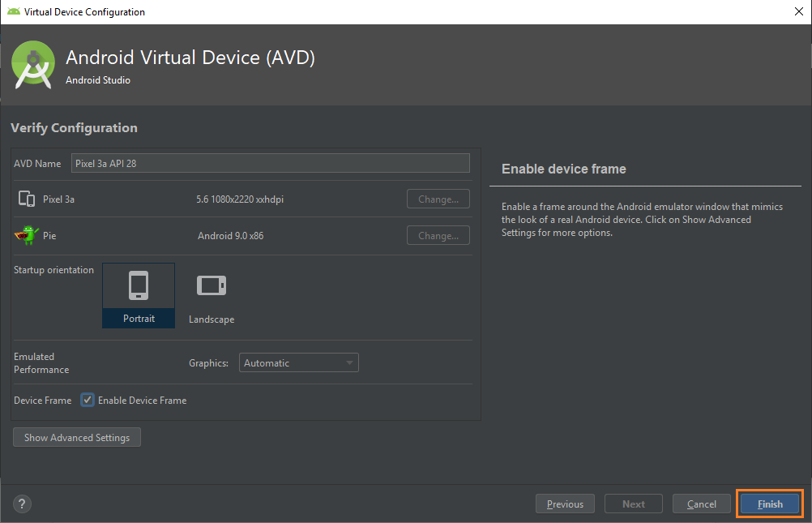Expand Show Advanced Settings
This screenshot has height=523, width=812.
point(77,437)
